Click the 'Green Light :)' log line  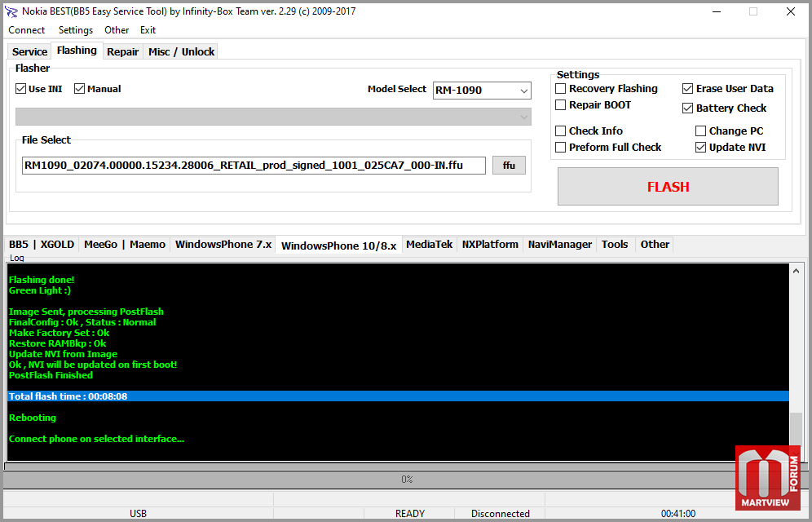tap(40, 290)
